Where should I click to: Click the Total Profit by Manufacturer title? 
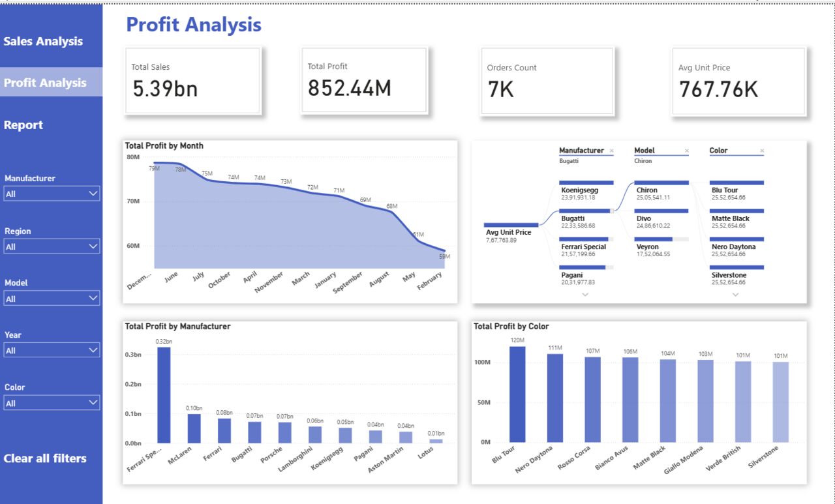point(177,326)
